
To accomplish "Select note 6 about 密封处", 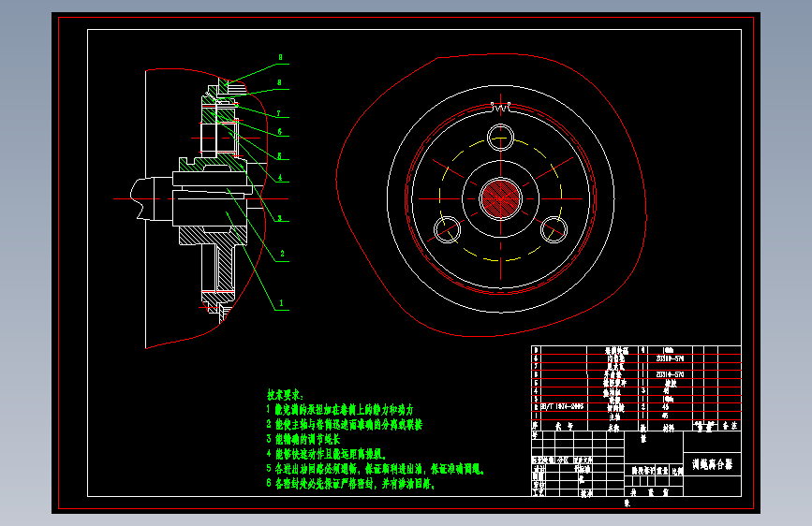I will tap(350, 484).
